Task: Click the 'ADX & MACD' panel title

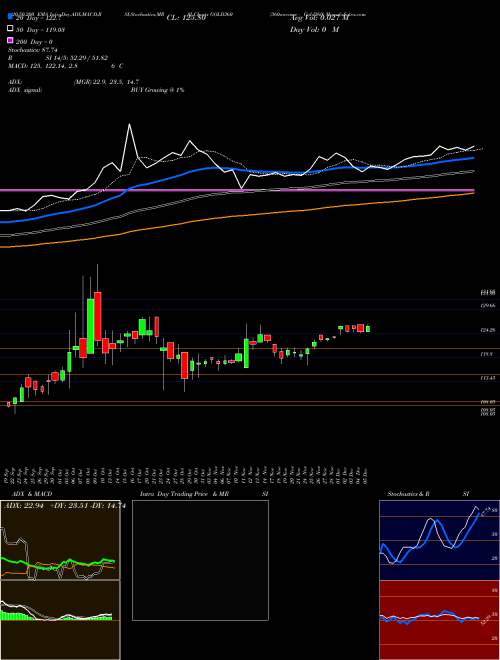Action: pyautogui.click(x=32, y=494)
